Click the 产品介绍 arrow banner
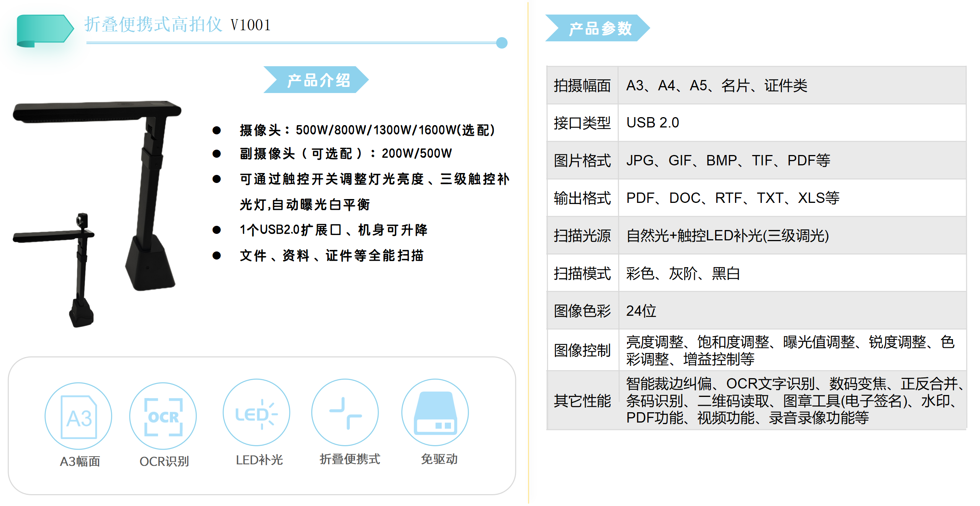 [317, 80]
